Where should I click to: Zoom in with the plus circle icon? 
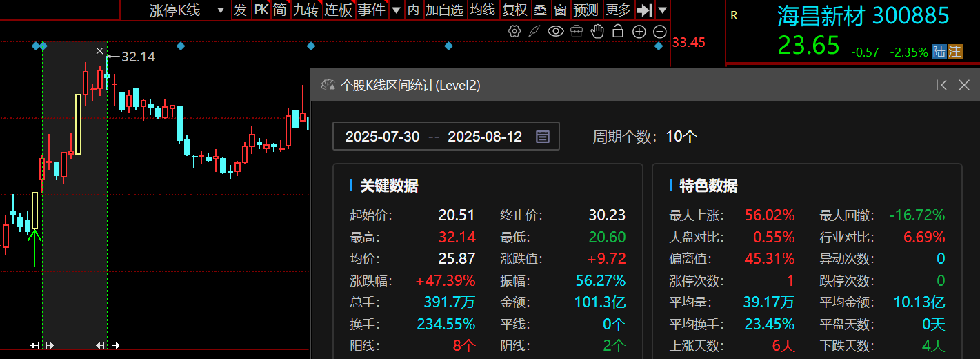(x=639, y=31)
